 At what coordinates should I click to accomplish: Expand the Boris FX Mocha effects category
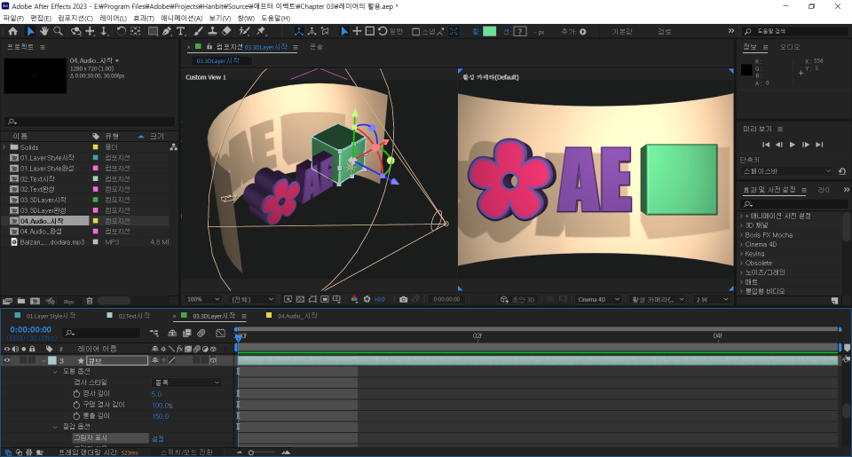coord(742,235)
